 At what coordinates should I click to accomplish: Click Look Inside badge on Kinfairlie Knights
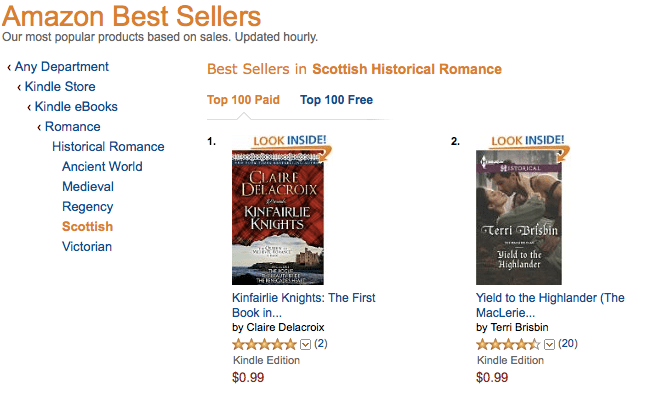pos(290,141)
